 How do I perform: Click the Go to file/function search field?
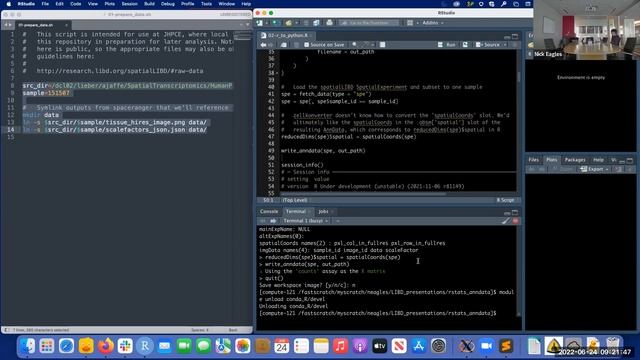pyautogui.click(x=369, y=23)
